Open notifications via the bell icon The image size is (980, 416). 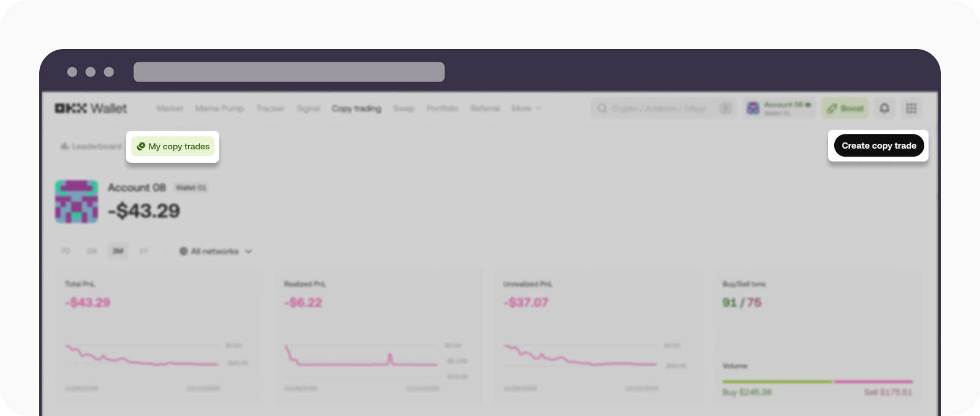pyautogui.click(x=884, y=108)
